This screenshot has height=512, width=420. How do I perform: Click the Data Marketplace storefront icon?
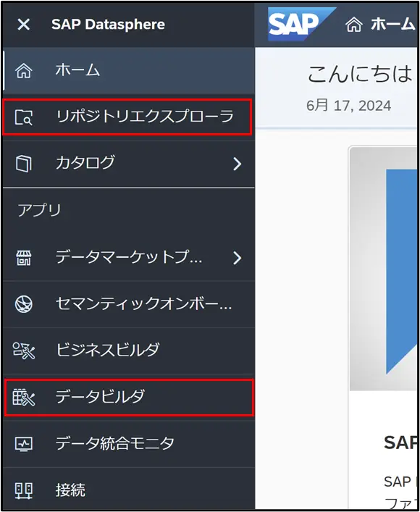point(23,258)
